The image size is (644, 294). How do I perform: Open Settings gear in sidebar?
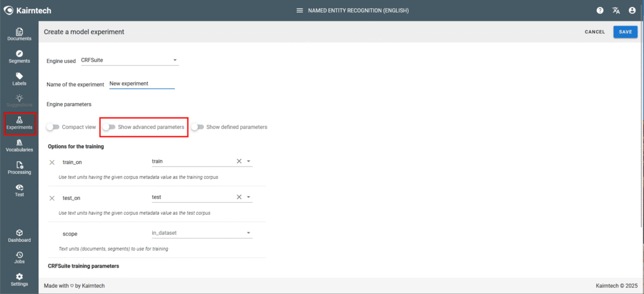click(19, 280)
